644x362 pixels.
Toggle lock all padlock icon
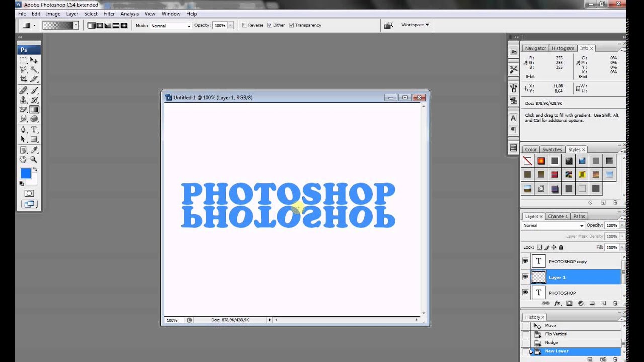click(561, 247)
